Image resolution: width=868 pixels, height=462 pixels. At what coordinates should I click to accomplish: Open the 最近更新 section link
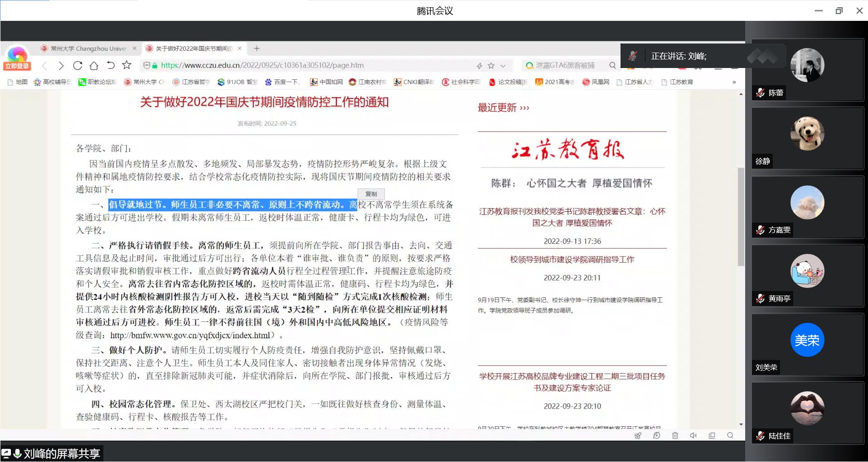pyautogui.click(x=503, y=108)
